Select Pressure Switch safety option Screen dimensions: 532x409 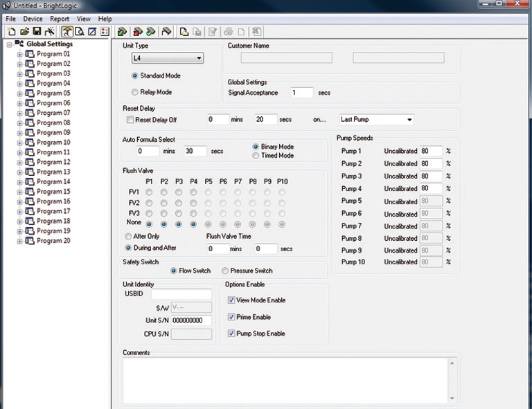pos(225,271)
